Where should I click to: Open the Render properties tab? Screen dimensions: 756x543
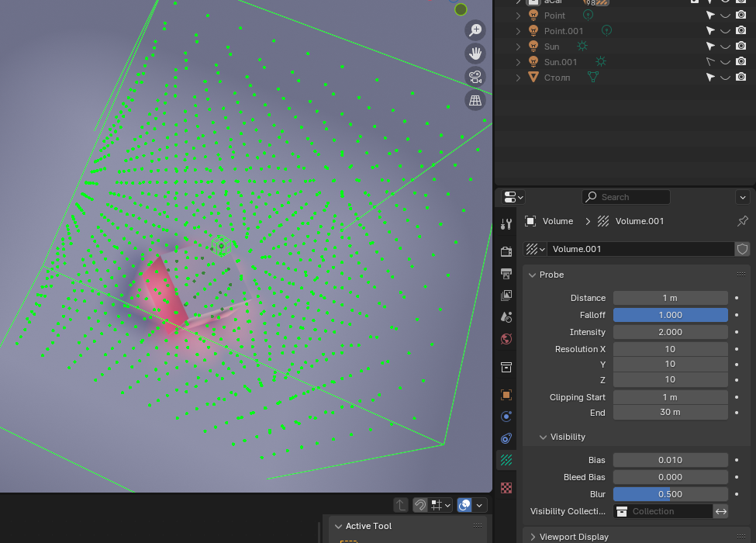pyautogui.click(x=506, y=251)
